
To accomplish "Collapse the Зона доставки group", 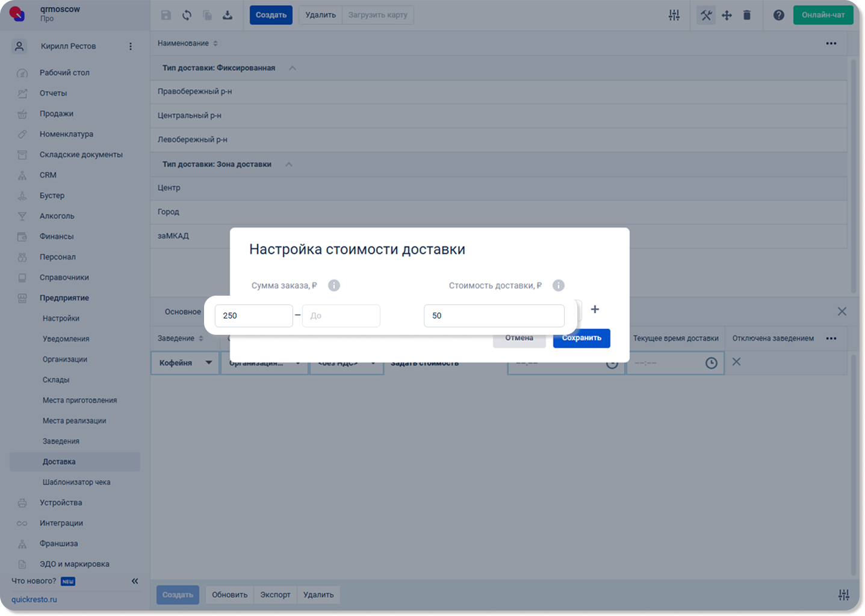I will coord(289,164).
